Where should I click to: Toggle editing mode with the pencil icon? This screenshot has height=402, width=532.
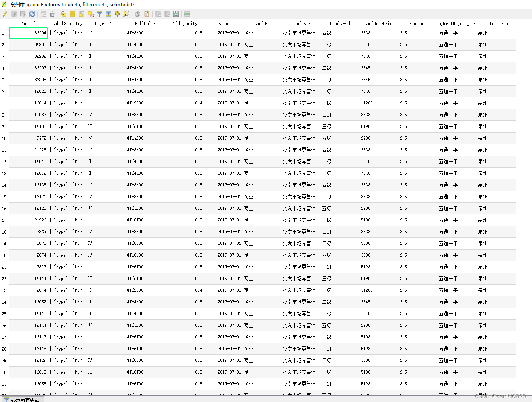click(x=5, y=14)
